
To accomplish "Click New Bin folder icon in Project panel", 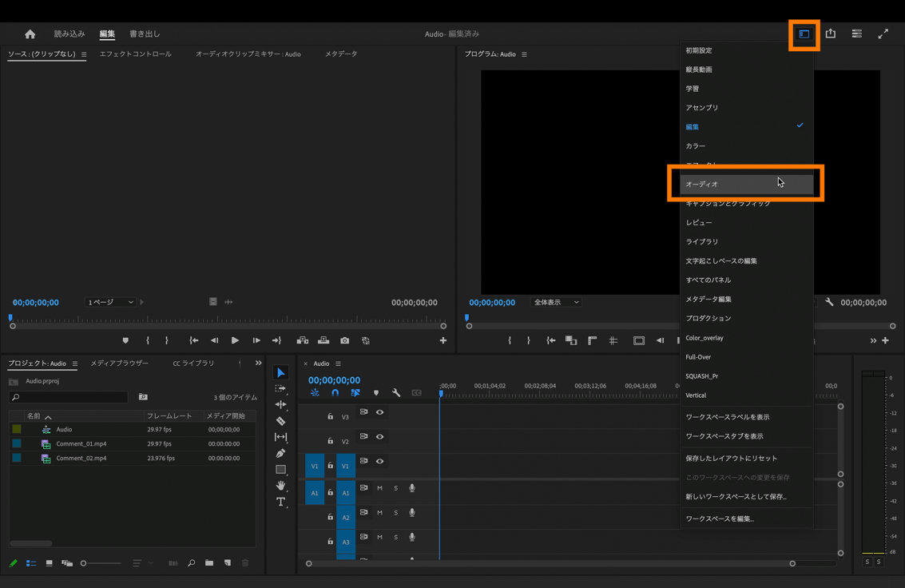I will pos(209,562).
